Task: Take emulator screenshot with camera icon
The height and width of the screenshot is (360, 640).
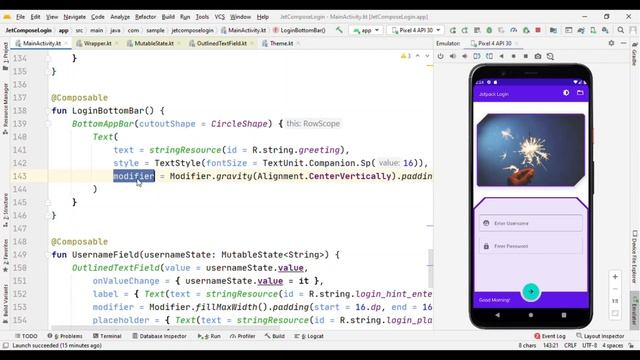Action: coord(538,56)
